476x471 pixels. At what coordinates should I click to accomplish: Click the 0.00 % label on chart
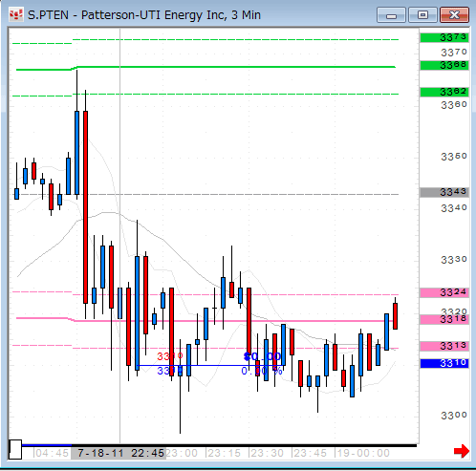[x=262, y=371]
